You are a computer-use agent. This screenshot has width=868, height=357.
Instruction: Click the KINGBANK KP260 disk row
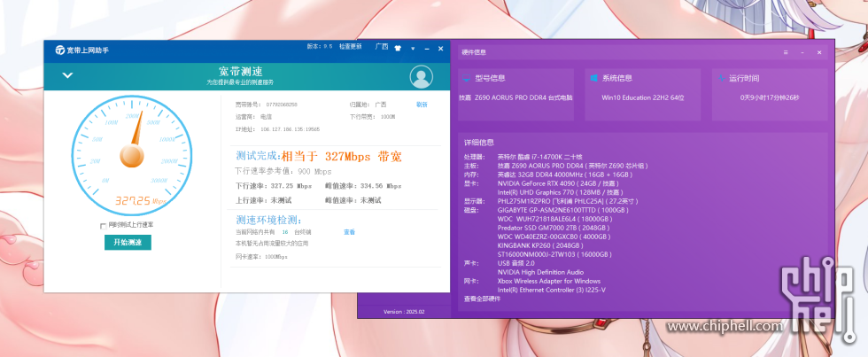coord(540,245)
